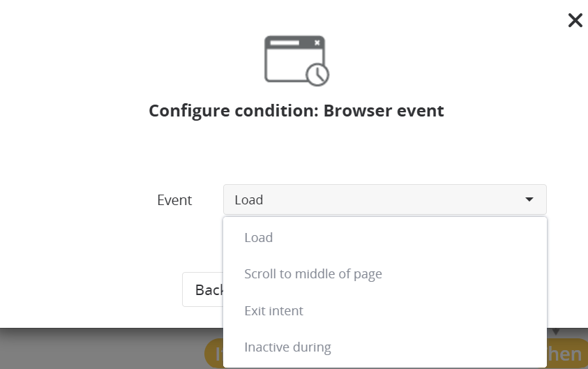
Task: Click the dimmed overlay left of the If pill
Action: pos(98,349)
